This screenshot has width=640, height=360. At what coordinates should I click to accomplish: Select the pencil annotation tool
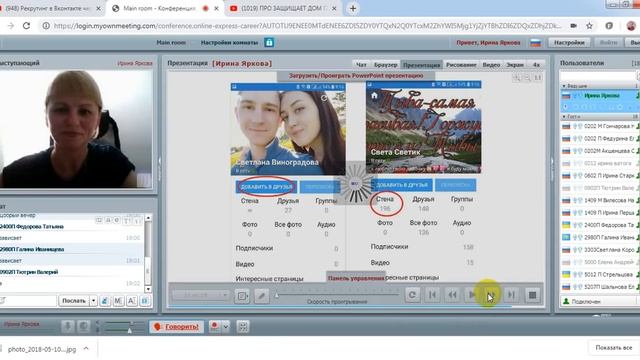(262, 295)
